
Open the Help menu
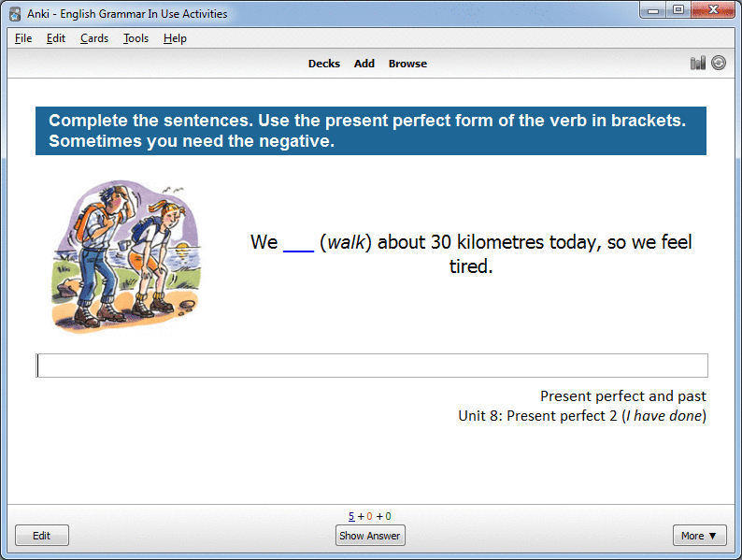[175, 38]
